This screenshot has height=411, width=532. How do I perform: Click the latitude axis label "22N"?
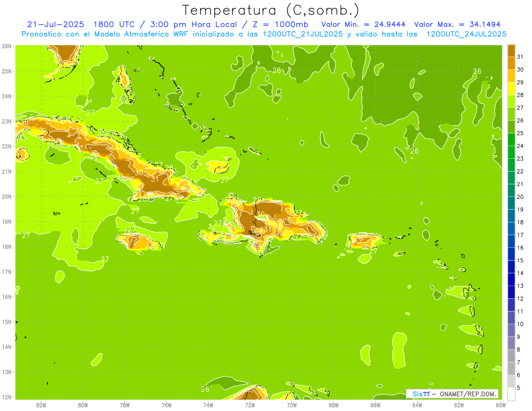pos(6,146)
